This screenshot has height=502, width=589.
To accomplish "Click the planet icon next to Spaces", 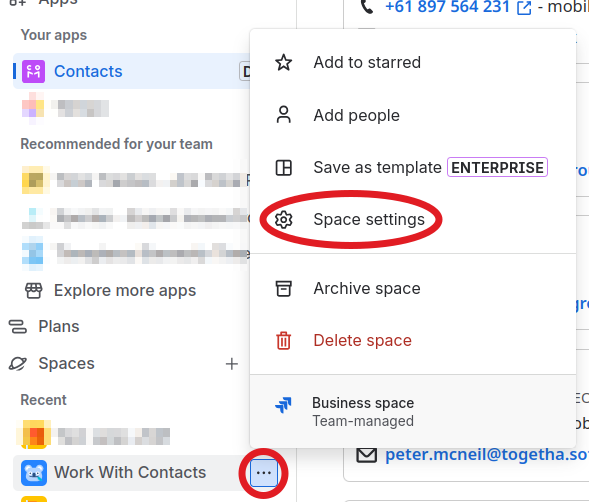I will 18,363.
